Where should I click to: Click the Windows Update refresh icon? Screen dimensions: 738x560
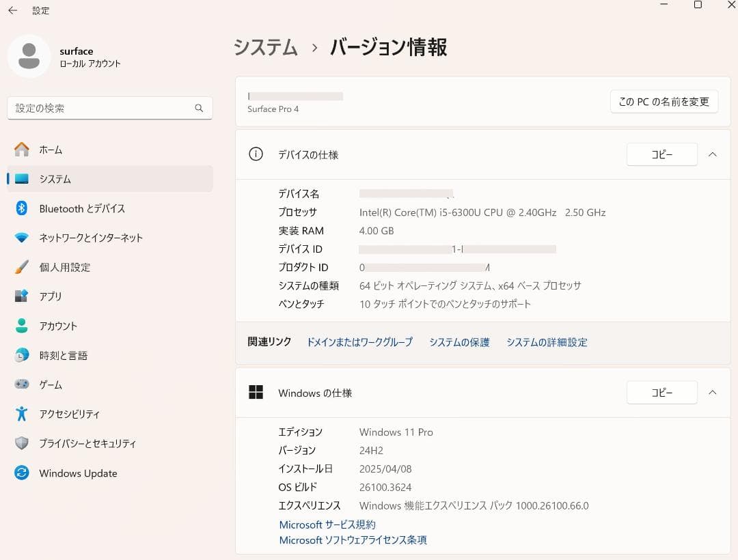[22, 473]
